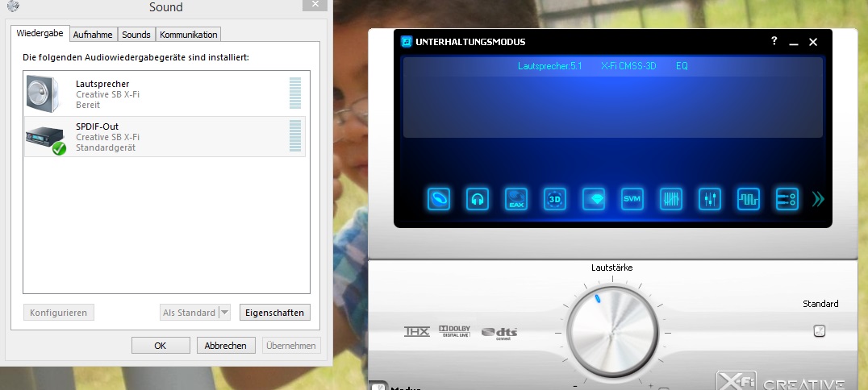868x390 pixels.
Task: Select the Lautsprecher device speaker icon
Action: [x=43, y=94]
